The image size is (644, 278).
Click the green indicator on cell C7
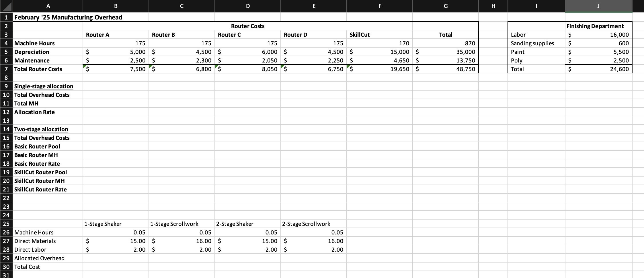pos(151,66)
